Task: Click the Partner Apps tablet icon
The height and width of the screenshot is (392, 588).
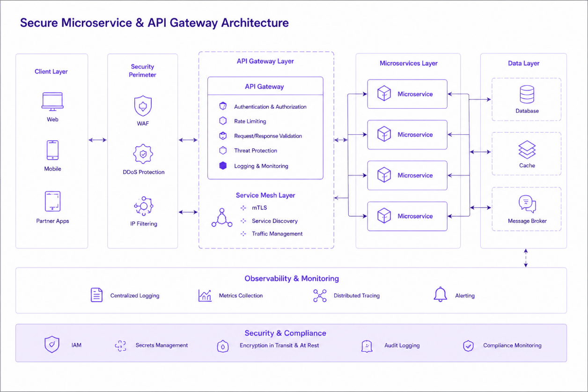Action: (x=52, y=201)
